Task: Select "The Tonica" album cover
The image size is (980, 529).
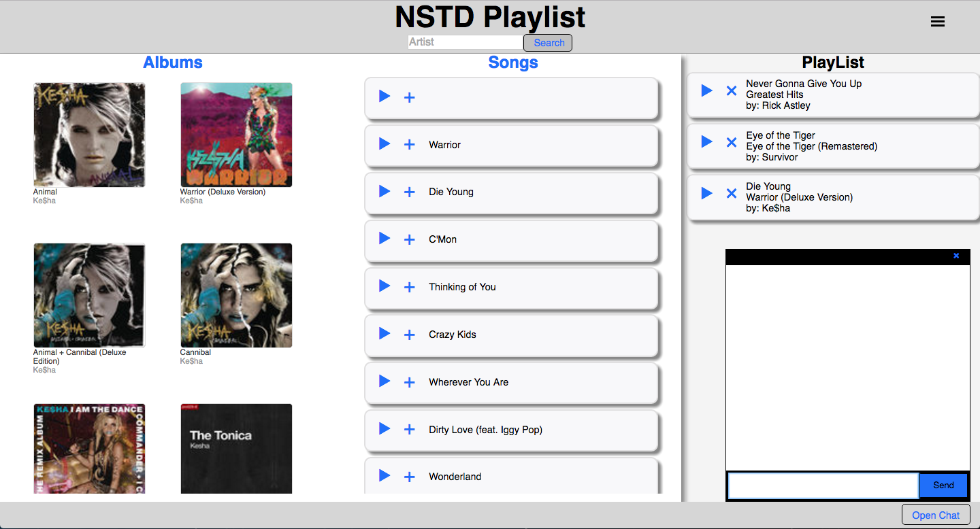Action: [x=236, y=448]
